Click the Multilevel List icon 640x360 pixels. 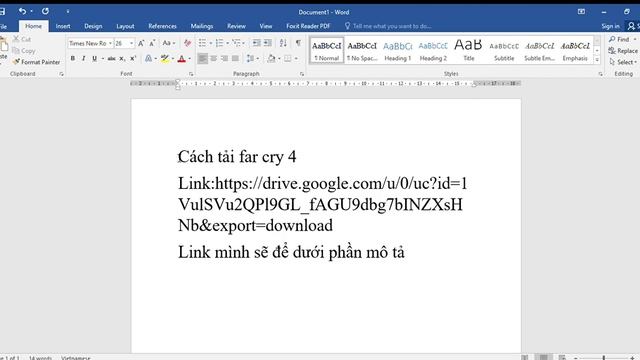(236, 43)
